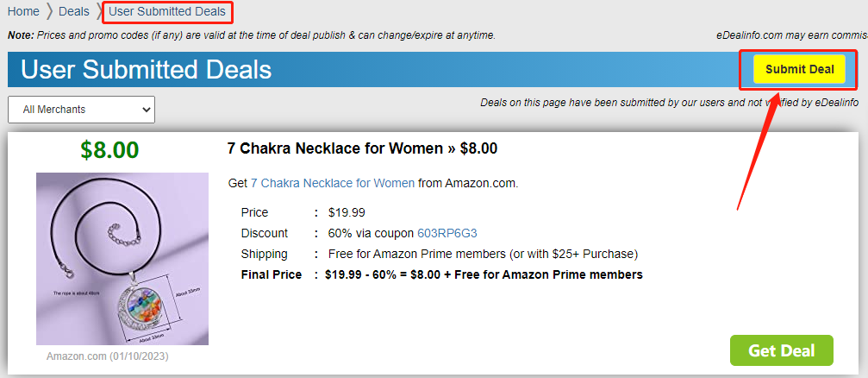
Task: Go to the Deals breadcrumb
Action: (x=74, y=11)
